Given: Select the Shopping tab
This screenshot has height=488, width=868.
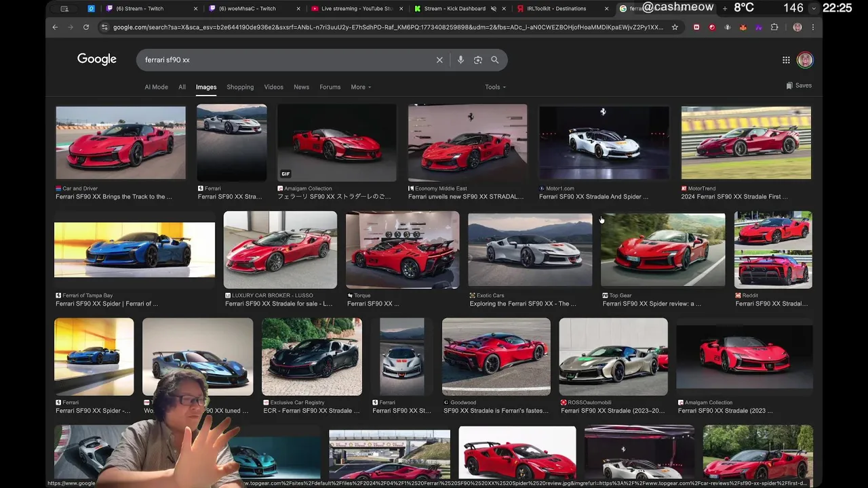Looking at the screenshot, I should coord(240,87).
